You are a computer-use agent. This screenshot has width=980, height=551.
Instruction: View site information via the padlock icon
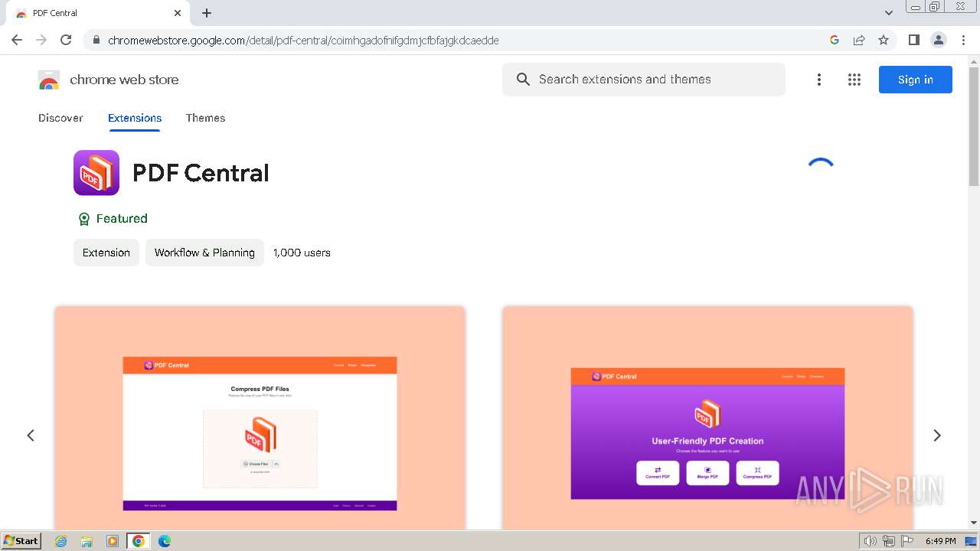coord(96,40)
